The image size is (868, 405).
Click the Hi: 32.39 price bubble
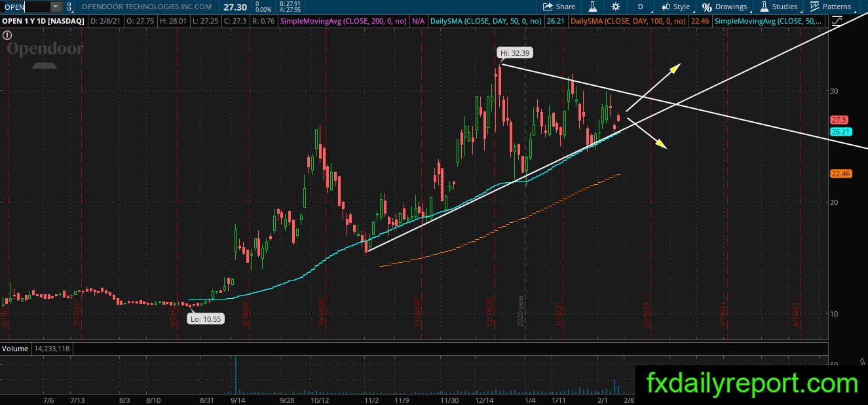[514, 52]
